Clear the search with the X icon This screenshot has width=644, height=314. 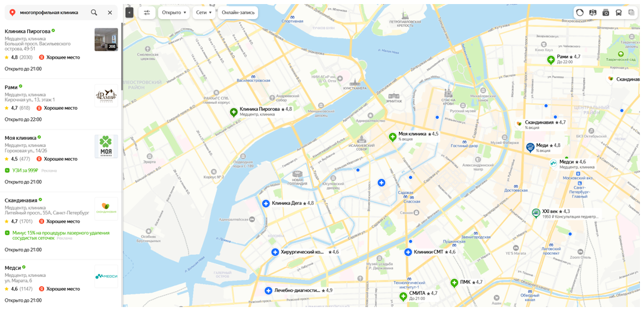[x=110, y=13]
